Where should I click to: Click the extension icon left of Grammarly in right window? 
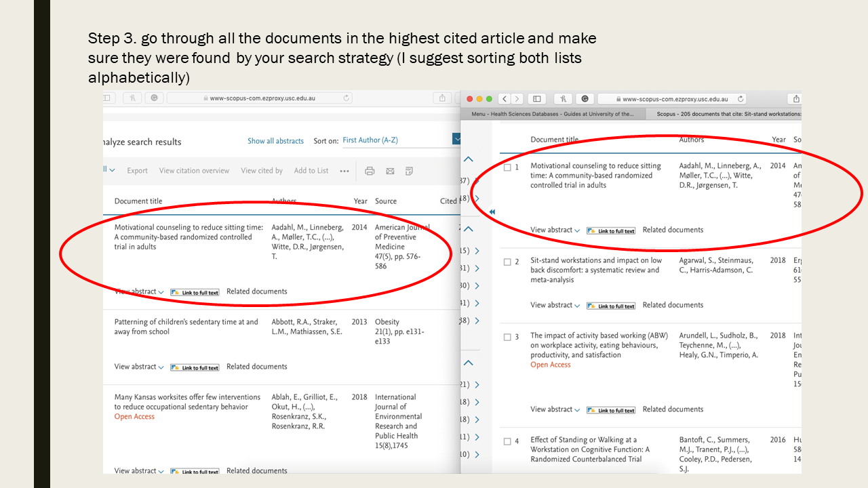pos(564,99)
